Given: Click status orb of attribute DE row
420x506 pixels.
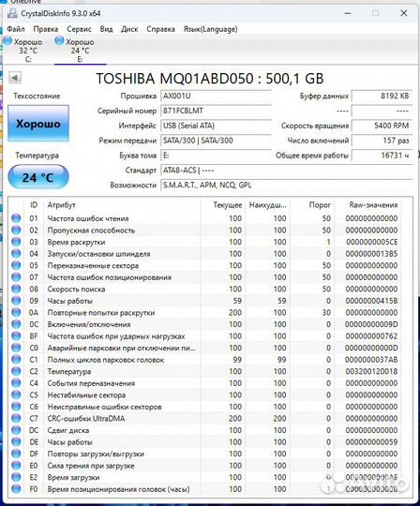Looking at the screenshot, I should [x=16, y=442].
